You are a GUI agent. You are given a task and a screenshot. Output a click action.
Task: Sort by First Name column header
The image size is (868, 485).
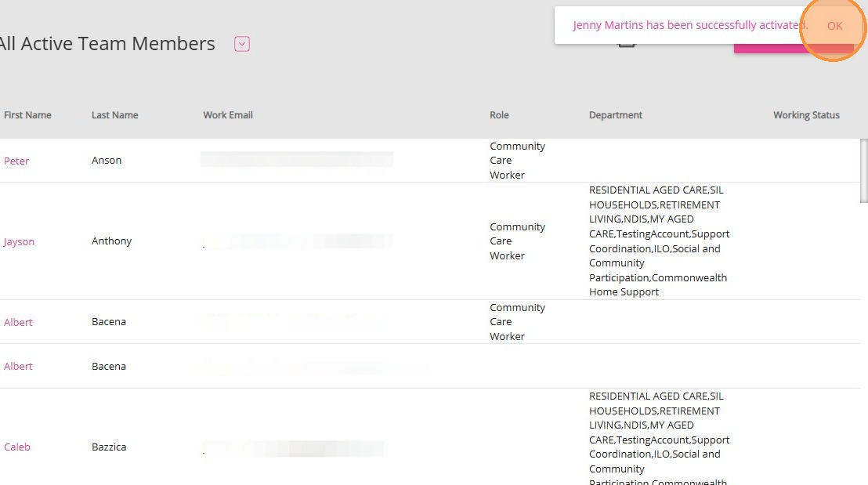coord(27,115)
